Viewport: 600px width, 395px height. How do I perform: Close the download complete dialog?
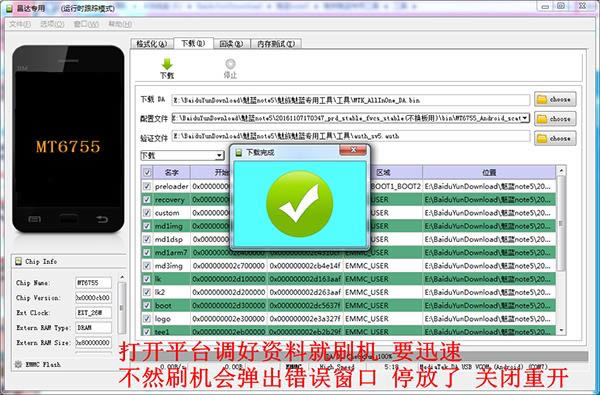[353, 150]
